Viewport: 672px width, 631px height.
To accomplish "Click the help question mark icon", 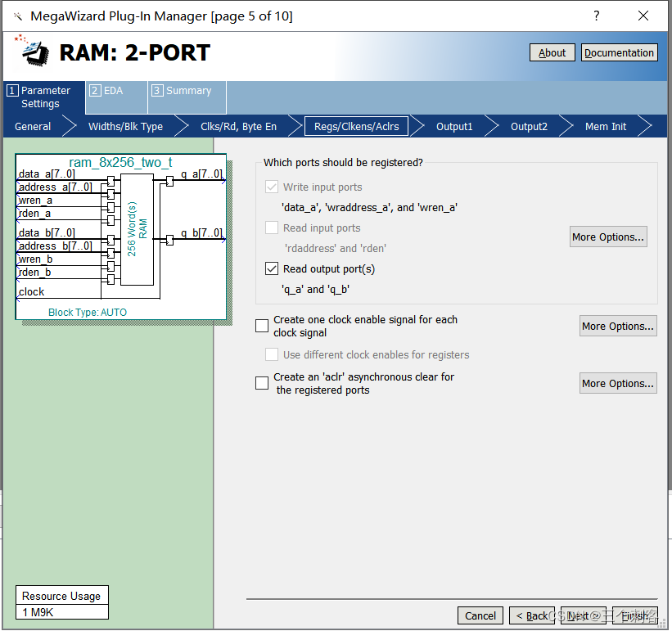I will tap(596, 16).
